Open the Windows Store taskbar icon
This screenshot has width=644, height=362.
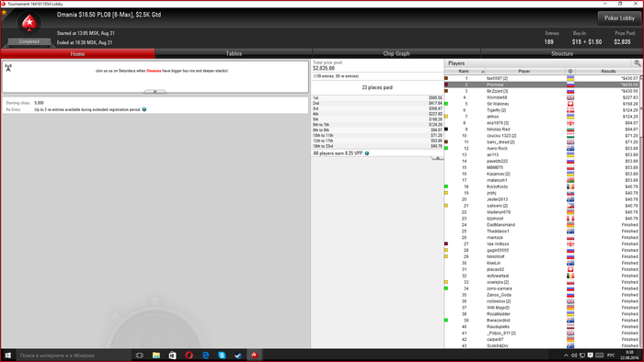pyautogui.click(x=173, y=356)
